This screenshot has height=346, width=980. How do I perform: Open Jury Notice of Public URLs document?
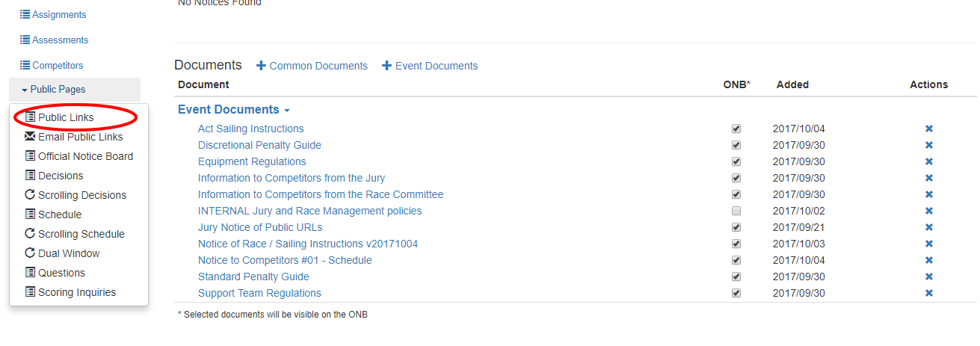[260, 227]
